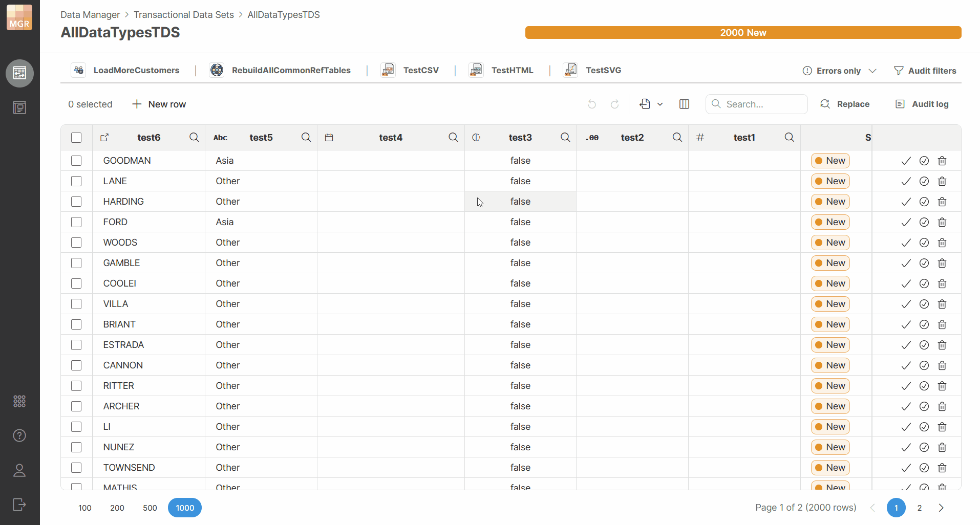Check the select-all checkbox in the header
The width and height of the screenshot is (980, 525).
click(76, 137)
